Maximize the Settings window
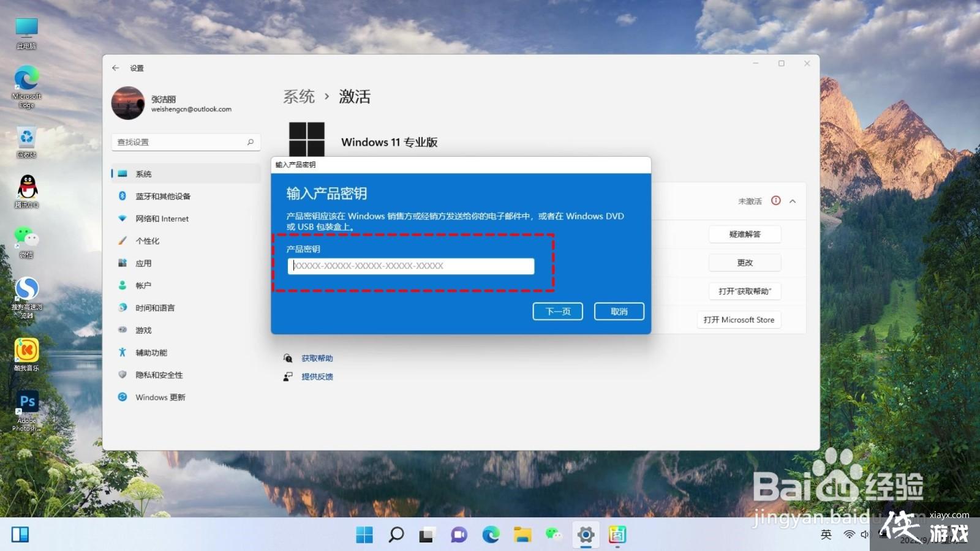980x551 pixels. point(782,63)
